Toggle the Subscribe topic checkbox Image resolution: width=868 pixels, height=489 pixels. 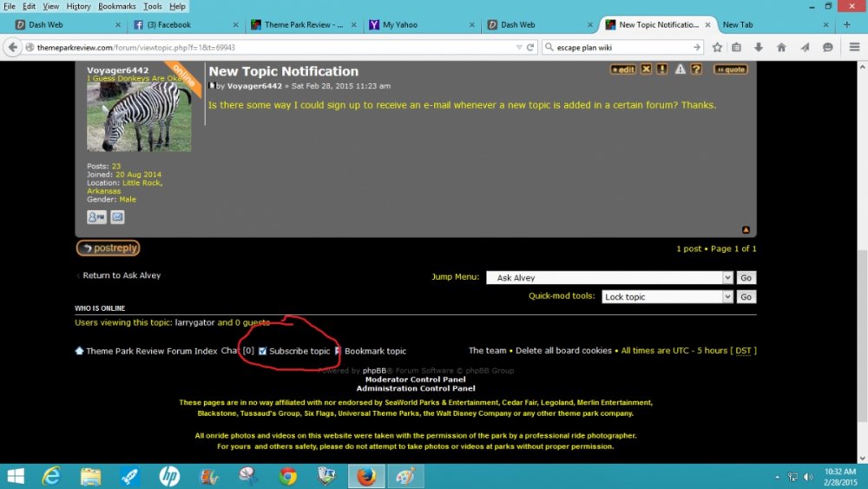263,351
